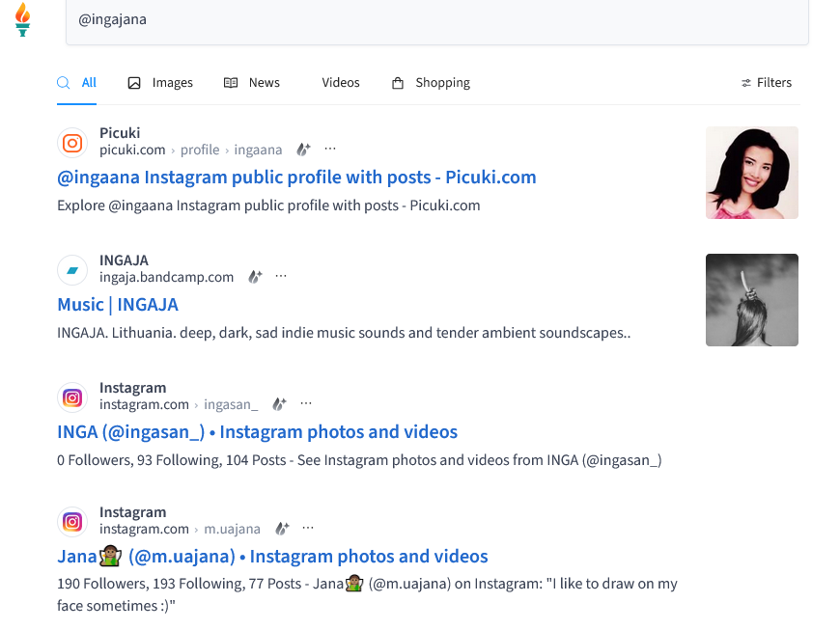This screenshot has height=630, width=840.
Task: Open more options for the INGAJA Bandcamp result
Action: (281, 277)
